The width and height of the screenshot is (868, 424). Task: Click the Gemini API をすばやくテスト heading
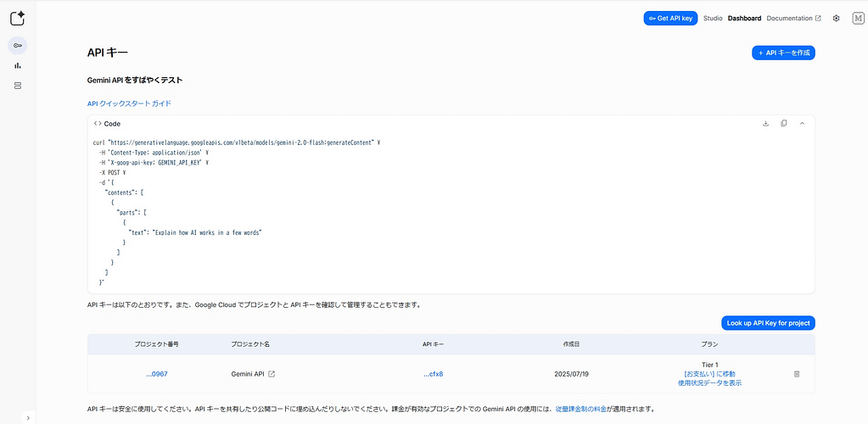pos(135,81)
